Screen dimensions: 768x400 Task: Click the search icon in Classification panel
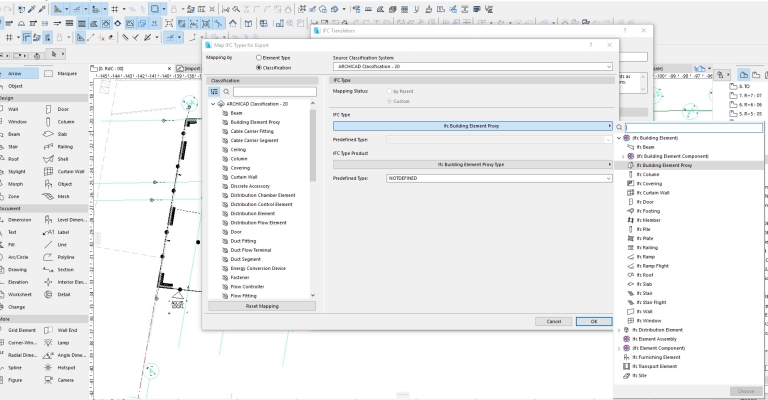(226, 92)
